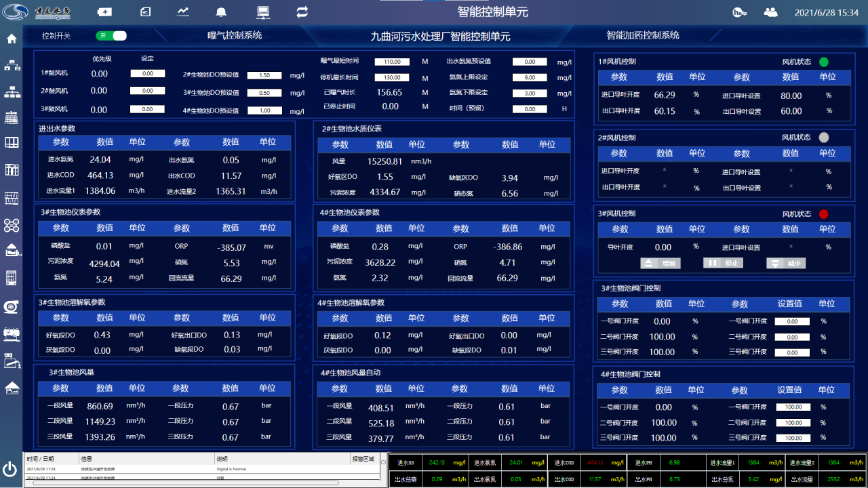The height and width of the screenshot is (488, 868).
Task: Click the home icon in left sidebar
Action: click(x=12, y=39)
